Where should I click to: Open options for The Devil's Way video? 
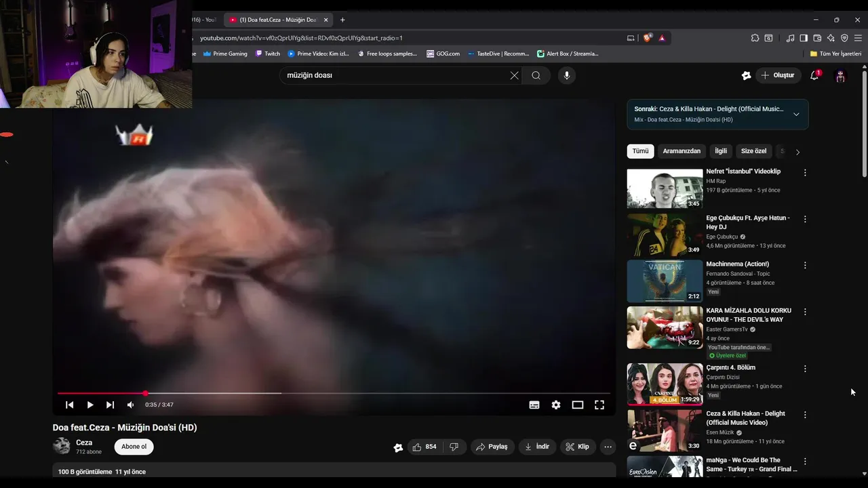[805, 312]
